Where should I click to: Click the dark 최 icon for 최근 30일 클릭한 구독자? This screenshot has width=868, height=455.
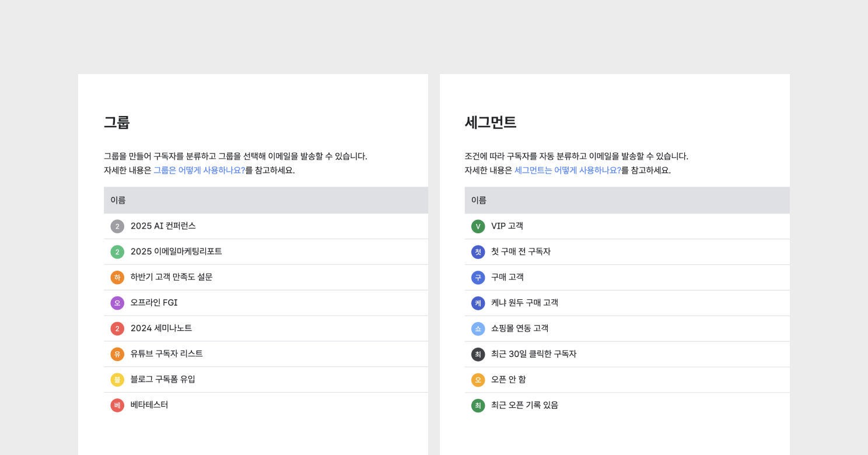478,354
